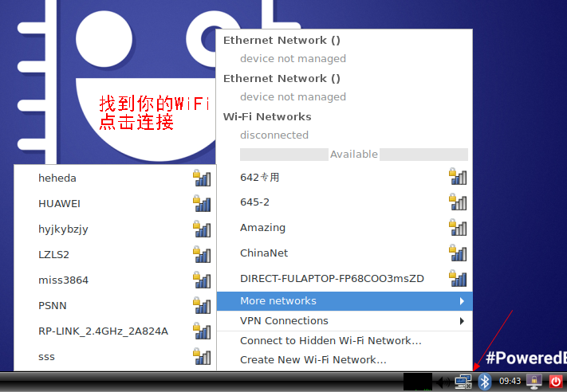Screen dimensions: 567x392
Task: Click the locked signal icon for hyjkybzjy
Action: [x=202, y=229]
